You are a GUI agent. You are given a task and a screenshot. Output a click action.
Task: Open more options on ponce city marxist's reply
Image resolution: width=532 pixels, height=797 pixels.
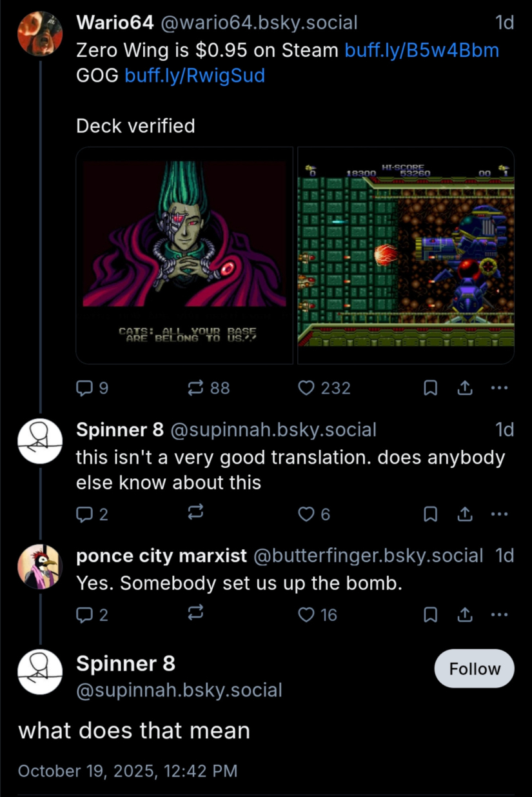(x=500, y=615)
